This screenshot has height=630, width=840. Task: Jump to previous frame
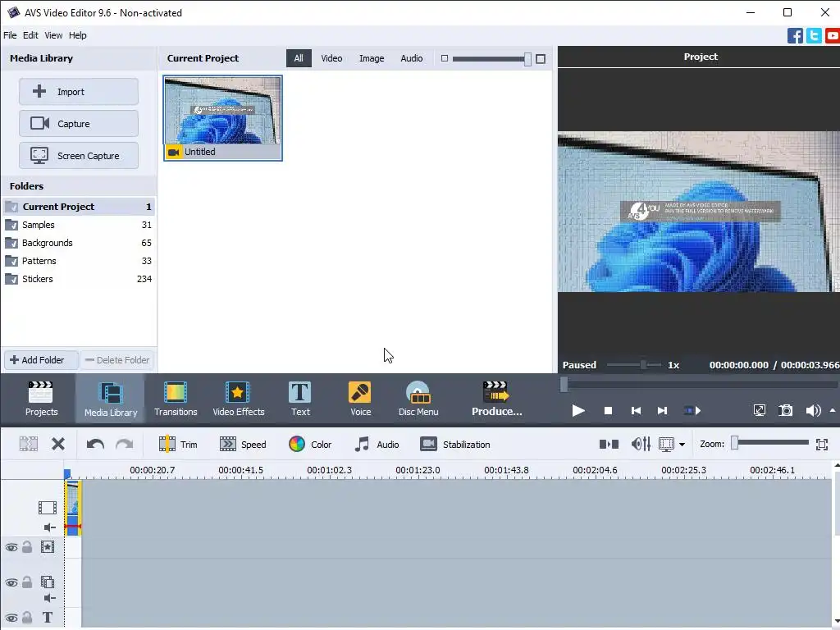click(x=636, y=411)
